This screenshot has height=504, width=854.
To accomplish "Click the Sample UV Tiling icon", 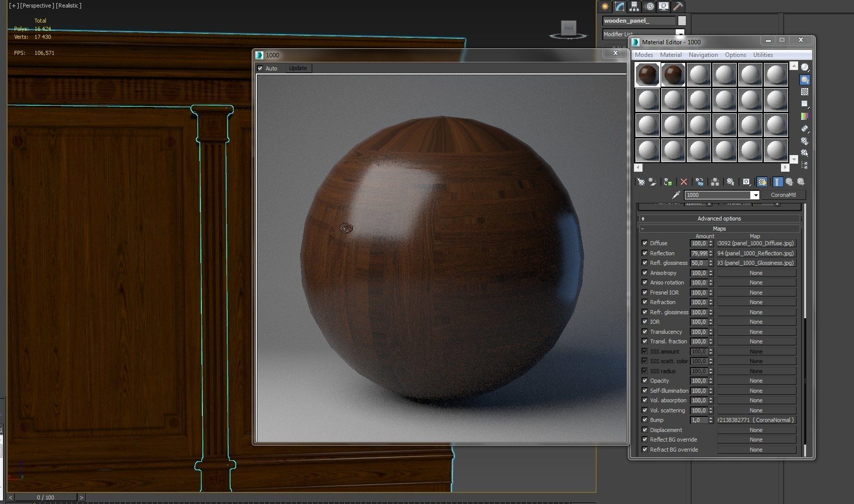I will tap(805, 104).
